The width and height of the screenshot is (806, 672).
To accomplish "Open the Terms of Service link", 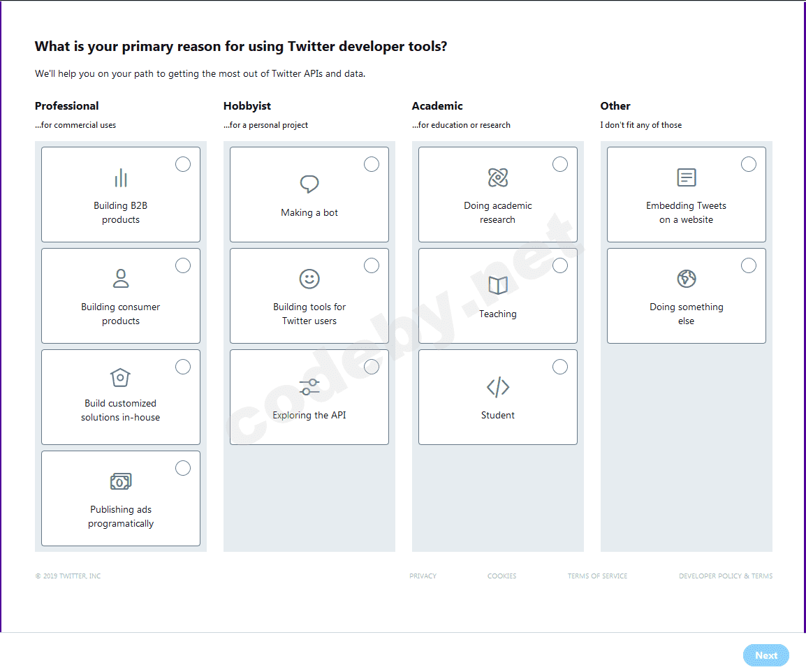I will point(597,576).
